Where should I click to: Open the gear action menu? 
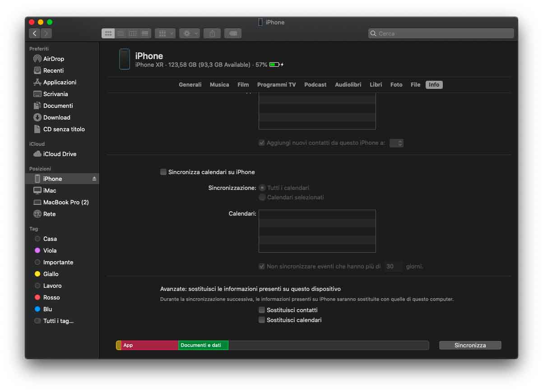[x=189, y=33]
